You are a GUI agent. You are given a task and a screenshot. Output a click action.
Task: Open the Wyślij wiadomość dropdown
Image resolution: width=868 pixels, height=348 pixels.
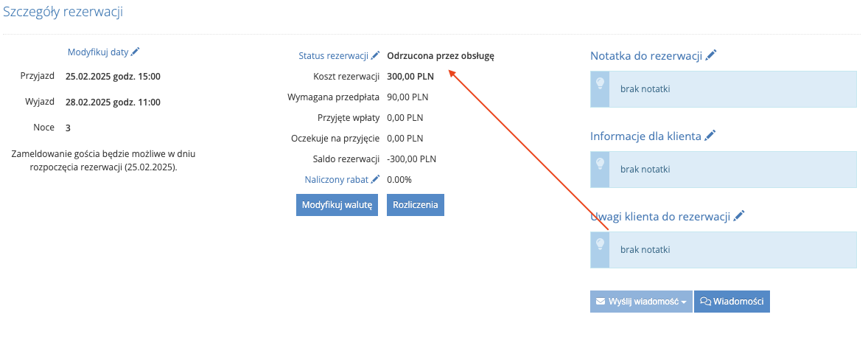point(641,302)
